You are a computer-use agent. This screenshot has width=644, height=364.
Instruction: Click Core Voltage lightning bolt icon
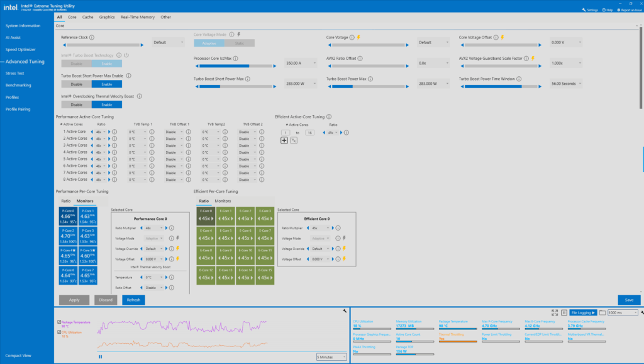[x=358, y=37]
